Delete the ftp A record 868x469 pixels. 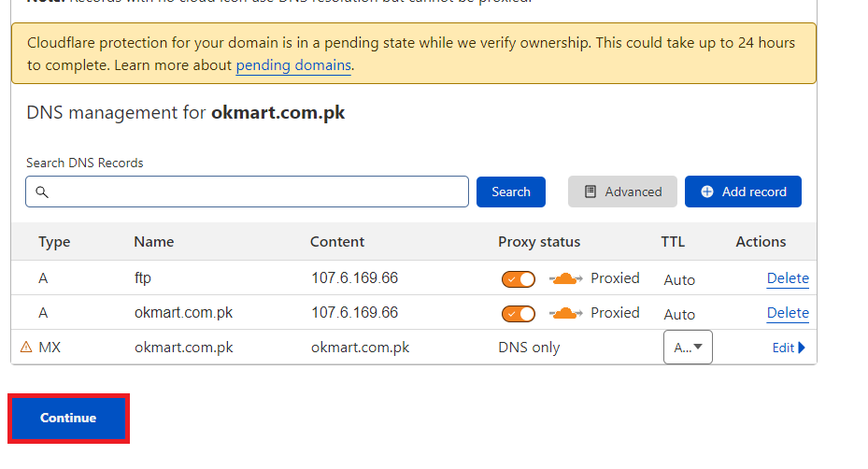coord(788,278)
